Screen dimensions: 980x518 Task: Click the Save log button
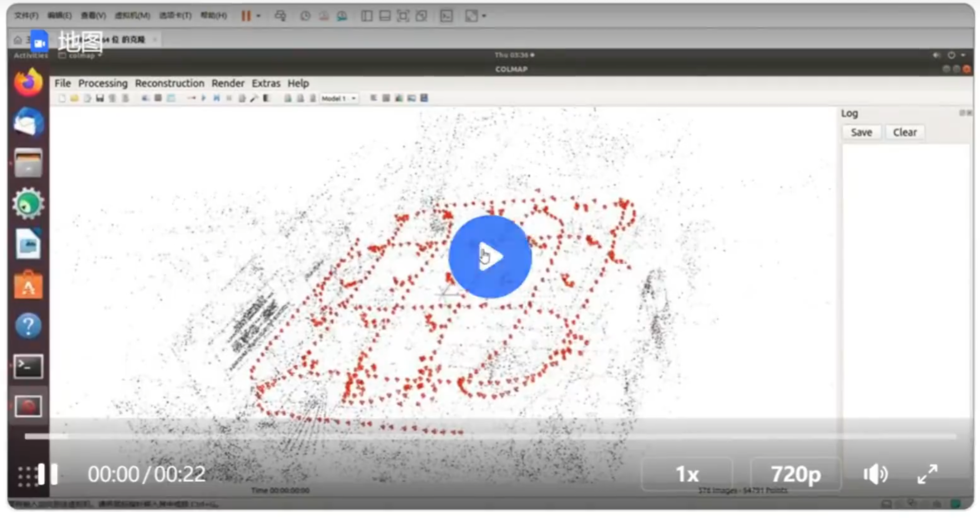[862, 132]
